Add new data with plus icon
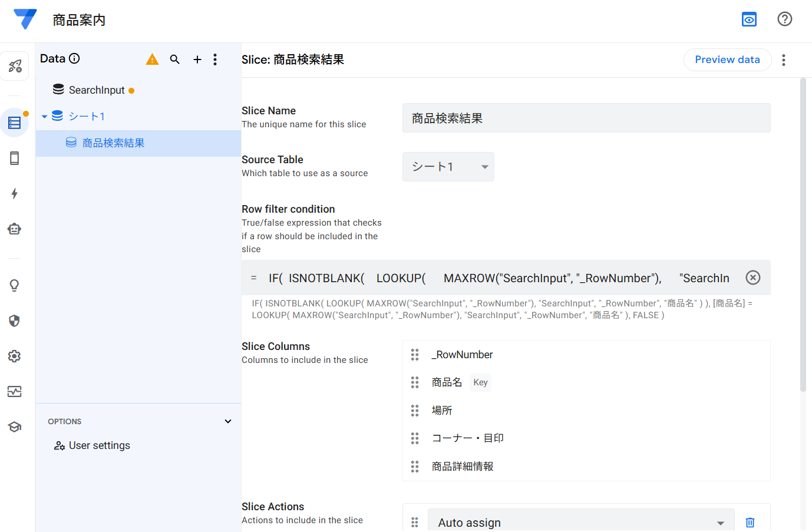The width and height of the screenshot is (812, 532). pos(197,60)
